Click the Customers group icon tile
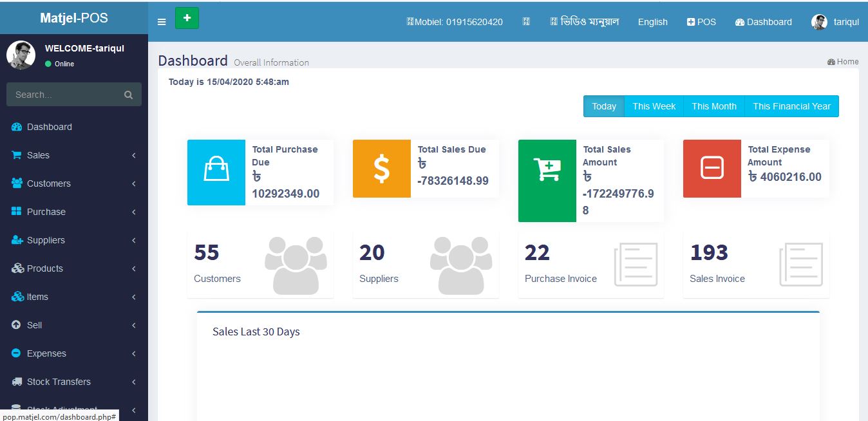Viewport: 868px width, 421px height. point(292,265)
